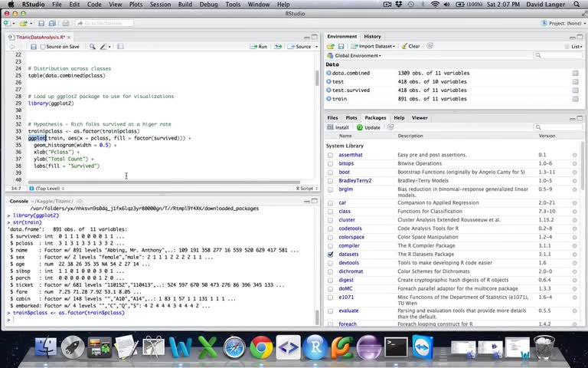Check the cluster package checkbox
588x368 pixels.
click(330, 220)
